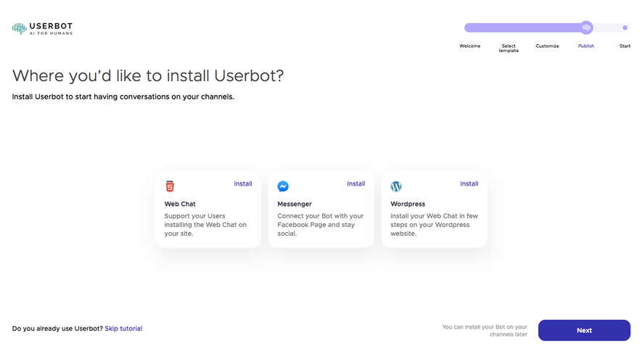Go to the Select template step
642x364 pixels.
coord(509,49)
